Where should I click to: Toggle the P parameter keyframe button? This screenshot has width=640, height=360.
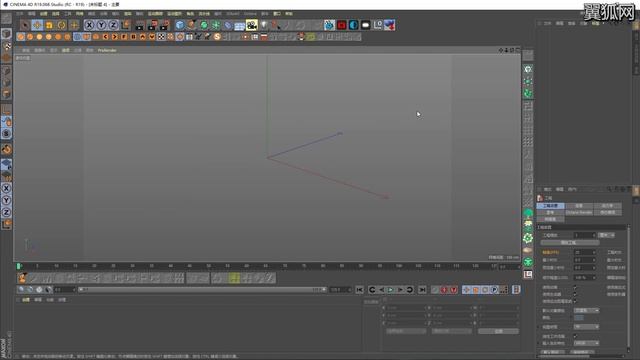tap(494, 289)
